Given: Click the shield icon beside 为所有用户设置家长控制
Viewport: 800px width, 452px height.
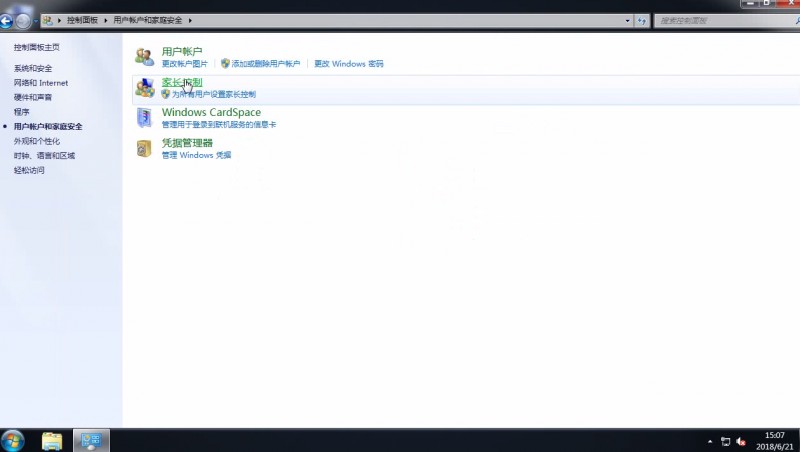Looking at the screenshot, I should [165, 94].
